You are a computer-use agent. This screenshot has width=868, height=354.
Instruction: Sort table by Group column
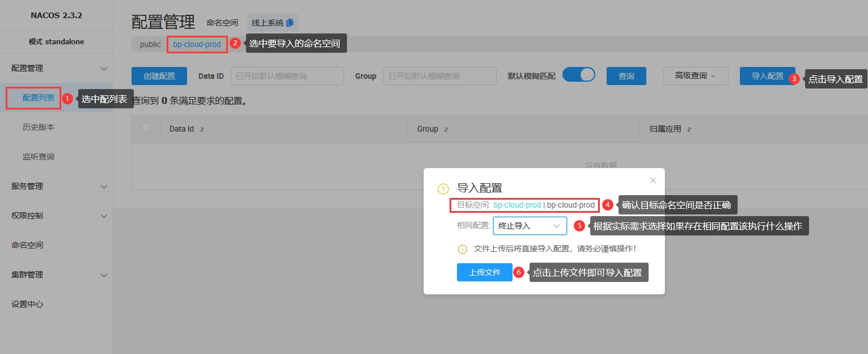click(x=446, y=129)
